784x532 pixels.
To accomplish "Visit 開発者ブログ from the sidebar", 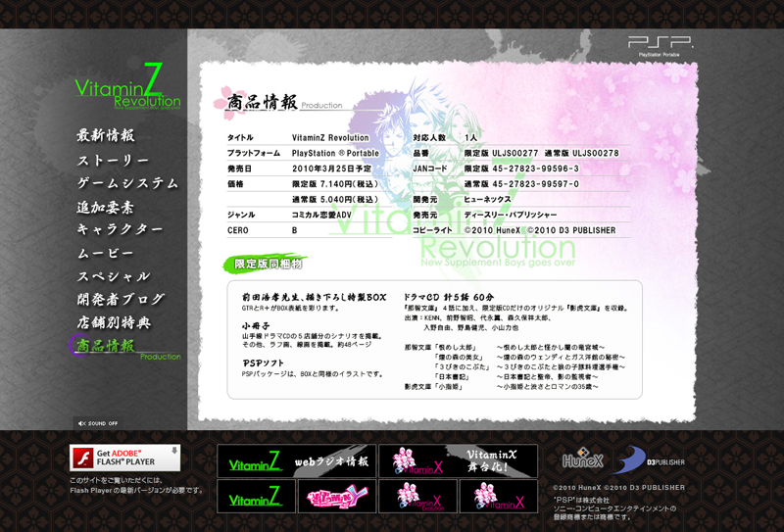I will pos(121,299).
